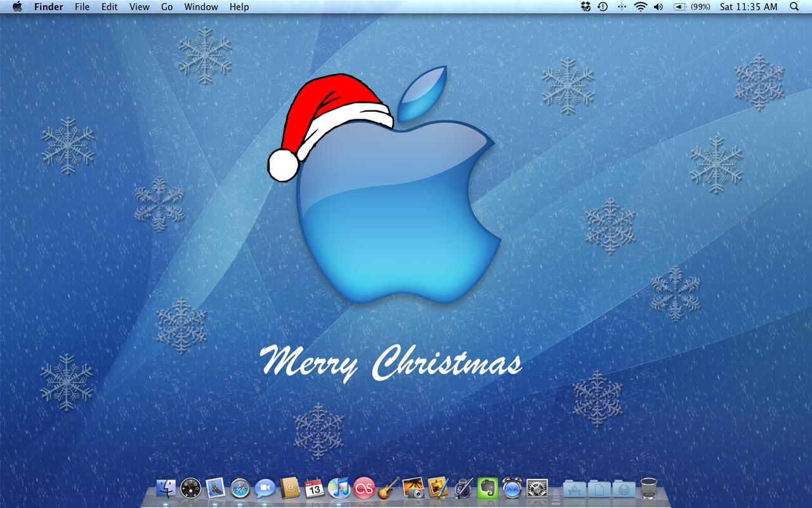Screen dimensions: 812x508
Task: Open Time Machine status menu icon
Action: [603, 7]
